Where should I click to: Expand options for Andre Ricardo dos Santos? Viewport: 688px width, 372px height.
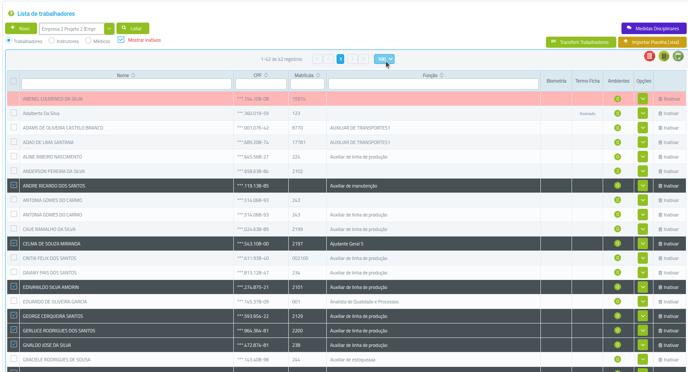point(643,186)
